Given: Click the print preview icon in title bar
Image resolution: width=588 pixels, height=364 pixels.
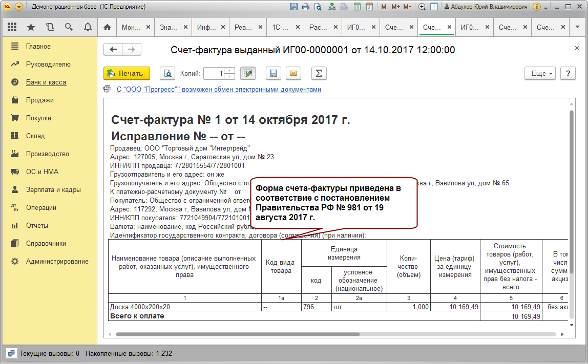Looking at the screenshot, I should (318, 7).
